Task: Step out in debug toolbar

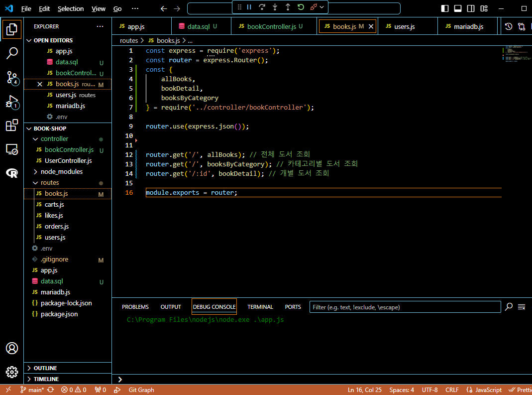Action: coord(288,7)
